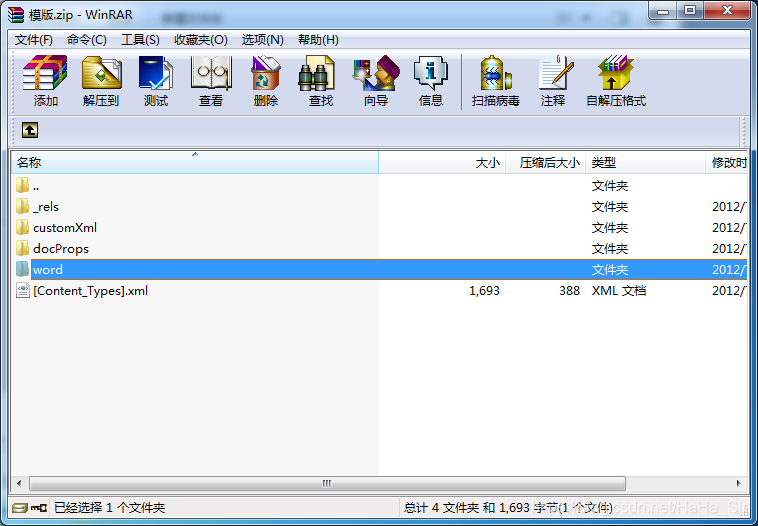Minimize the WinRAR window
758x526 pixels.
click(x=663, y=11)
